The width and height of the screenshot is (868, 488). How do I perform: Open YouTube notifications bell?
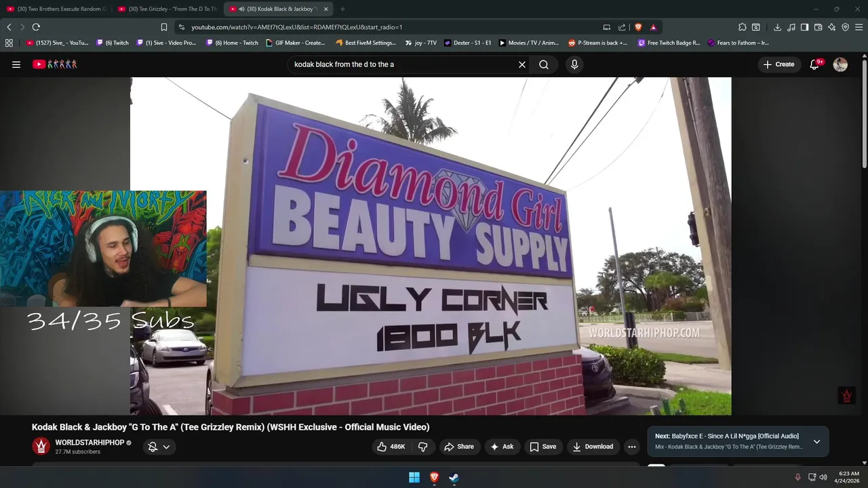pos(815,64)
